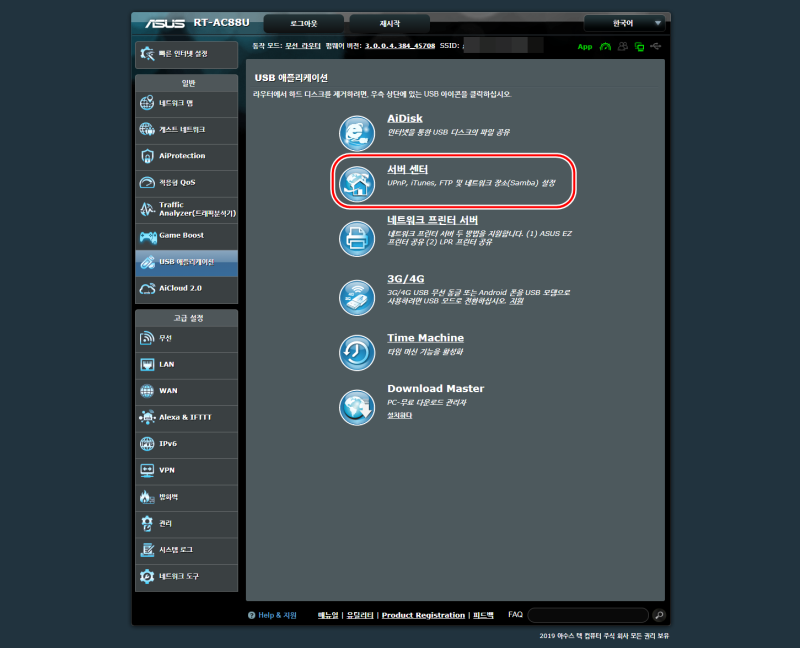Open administration settings in sidebar
Viewport: 800px width, 648px height.
click(186, 524)
